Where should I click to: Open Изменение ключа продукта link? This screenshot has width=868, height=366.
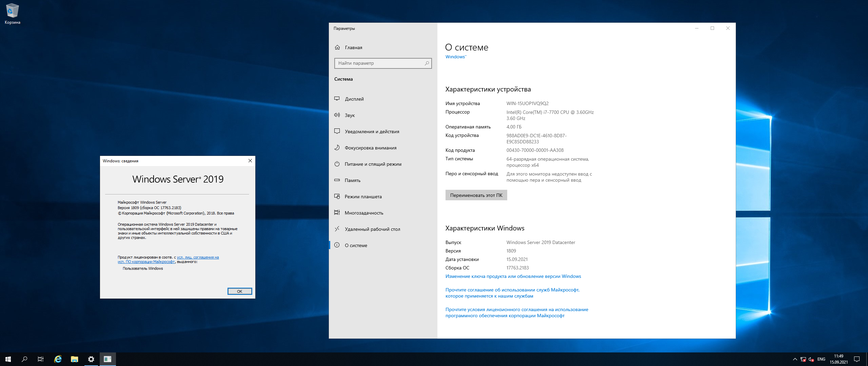513,276
